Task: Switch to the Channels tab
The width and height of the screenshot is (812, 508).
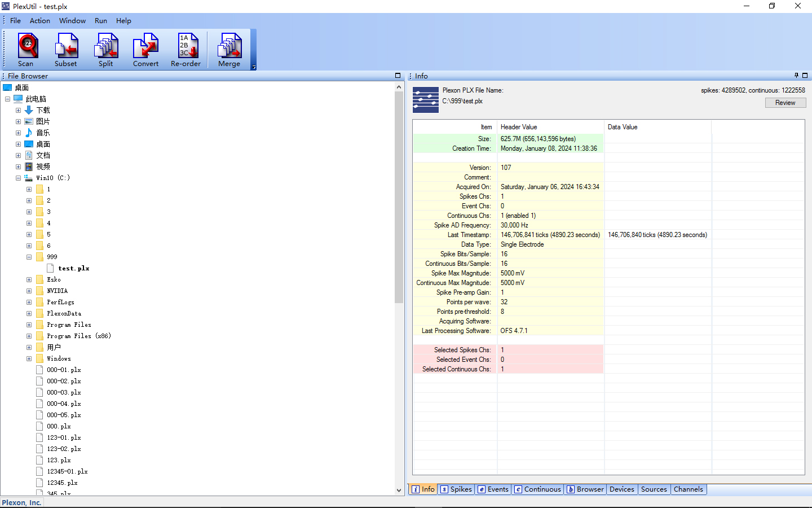Action: click(689, 489)
